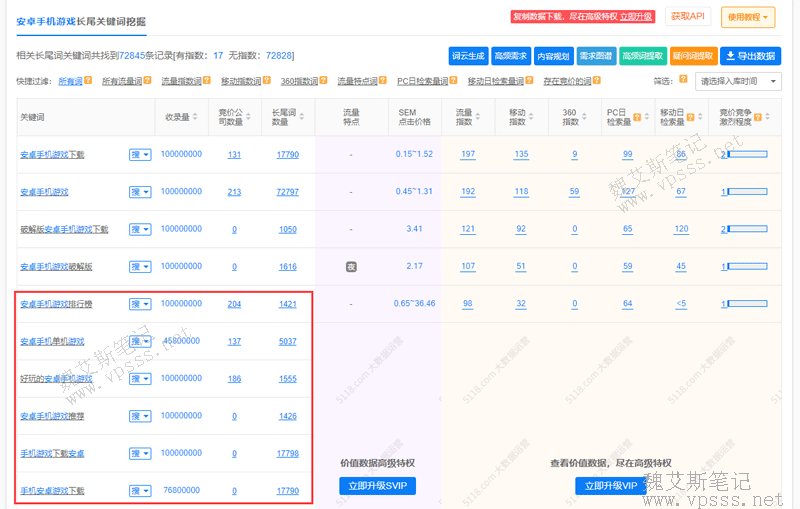Open 搜 dropdown for 安卓手机游戏破解版 row

pos(140,267)
